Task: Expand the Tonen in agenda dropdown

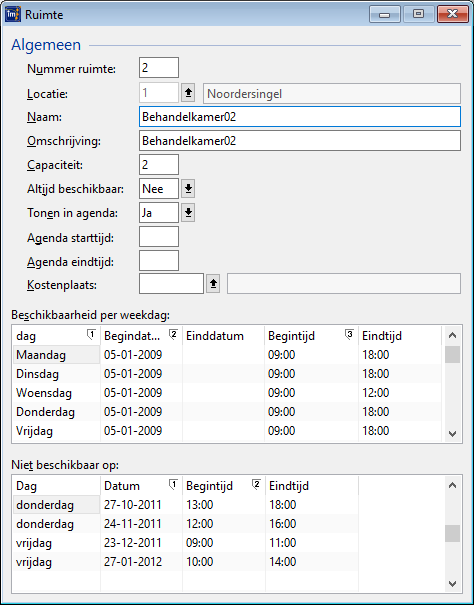Action: click(x=188, y=213)
